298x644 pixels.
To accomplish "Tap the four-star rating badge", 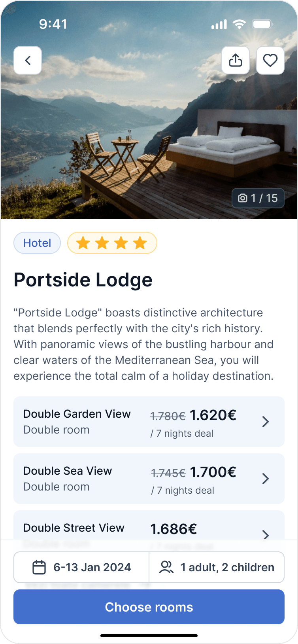I will point(112,243).
